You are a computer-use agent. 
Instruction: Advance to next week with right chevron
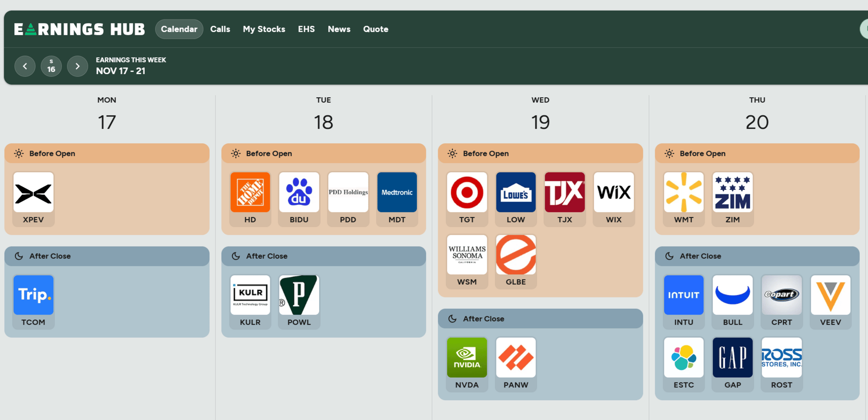[x=77, y=66]
